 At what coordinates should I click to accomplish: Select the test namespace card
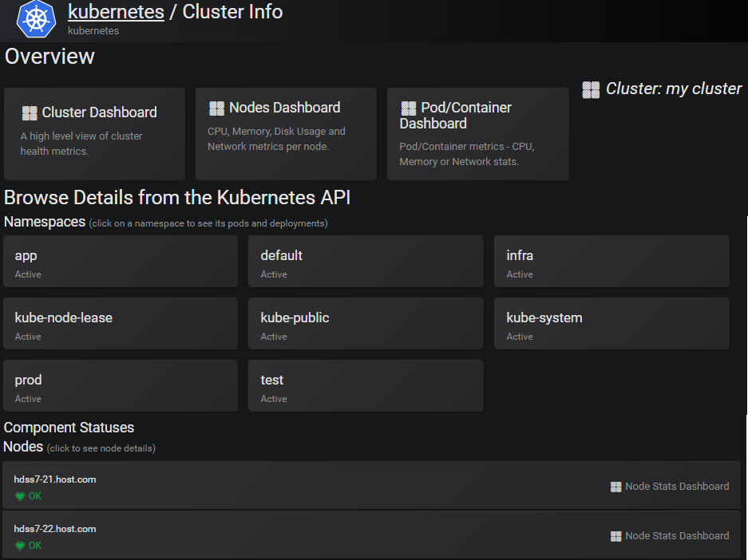pyautogui.click(x=366, y=386)
